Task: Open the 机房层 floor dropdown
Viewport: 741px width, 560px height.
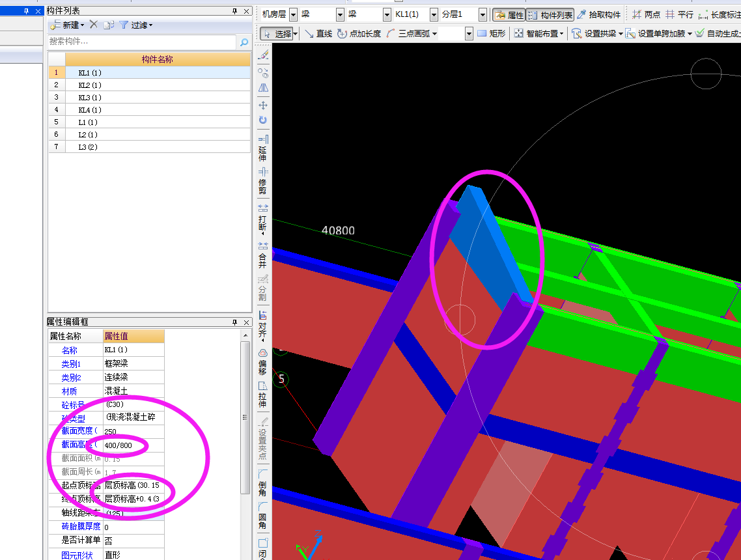Action: (293, 14)
